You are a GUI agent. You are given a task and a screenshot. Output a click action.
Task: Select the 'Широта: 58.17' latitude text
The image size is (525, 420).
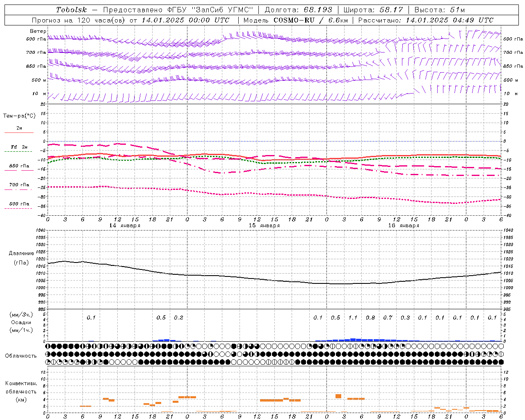(x=373, y=10)
